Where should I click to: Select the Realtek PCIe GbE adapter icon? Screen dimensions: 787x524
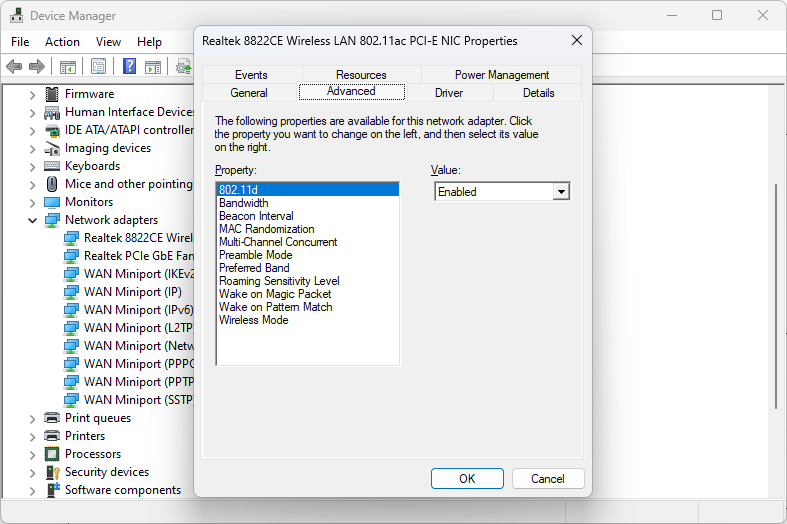71,256
